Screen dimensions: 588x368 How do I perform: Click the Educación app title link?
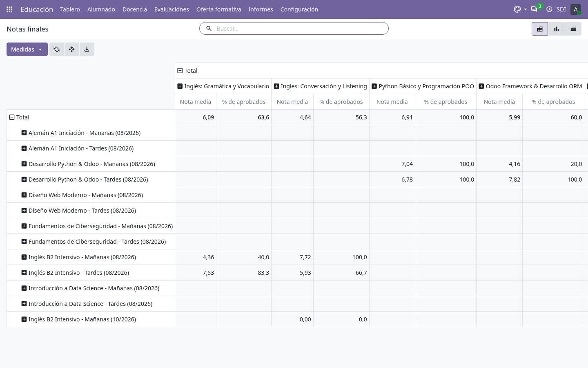(37, 9)
